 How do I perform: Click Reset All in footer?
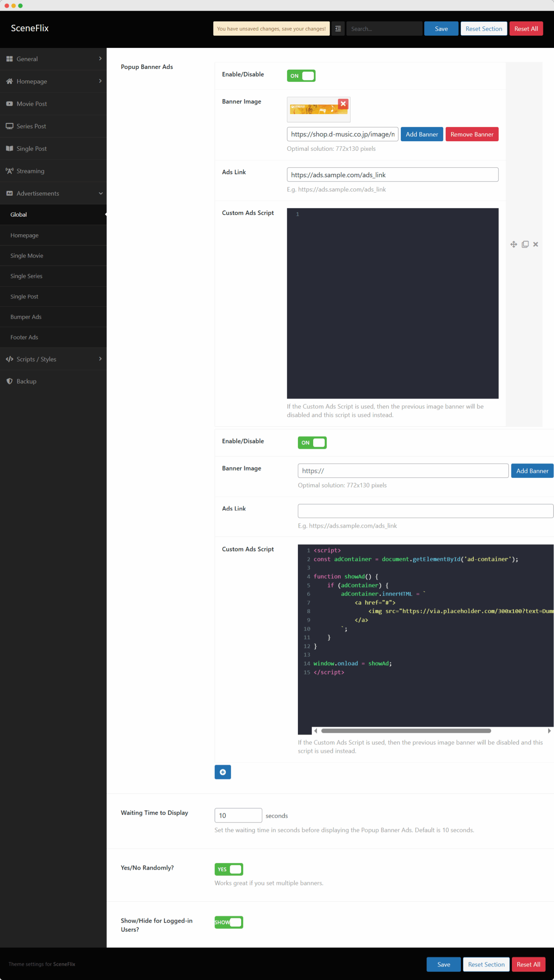(528, 964)
